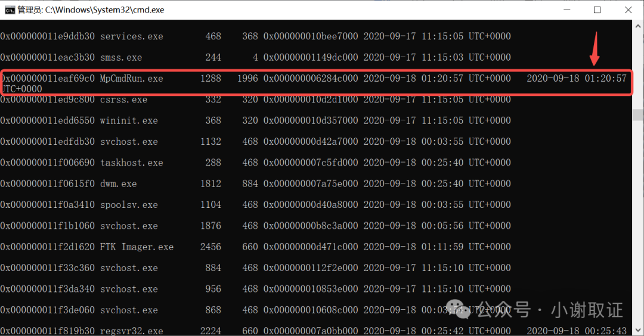The height and width of the screenshot is (336, 644).
Task: Click offset 0x000000011f1b1060
Action: [x=47, y=226]
